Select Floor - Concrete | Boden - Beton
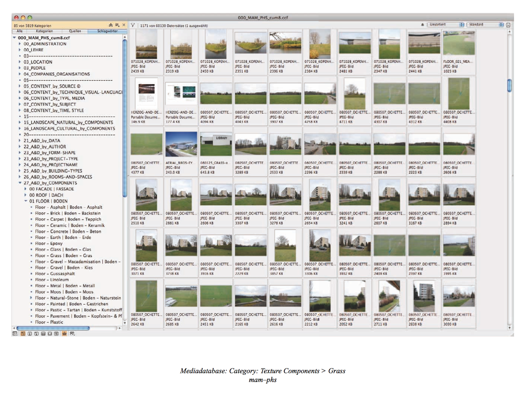This screenshot has width=532, height=393. 68,232
